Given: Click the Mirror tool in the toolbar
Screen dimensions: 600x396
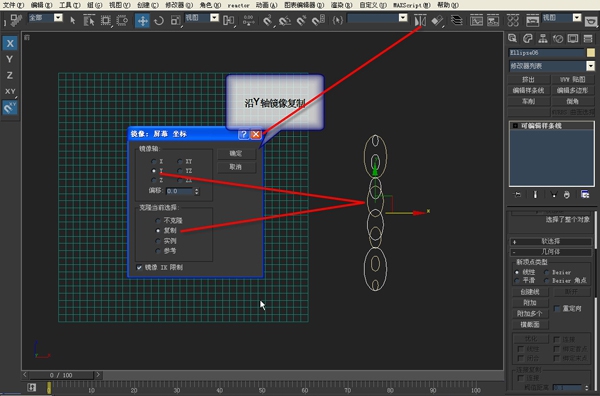Looking at the screenshot, I should click(420, 20).
